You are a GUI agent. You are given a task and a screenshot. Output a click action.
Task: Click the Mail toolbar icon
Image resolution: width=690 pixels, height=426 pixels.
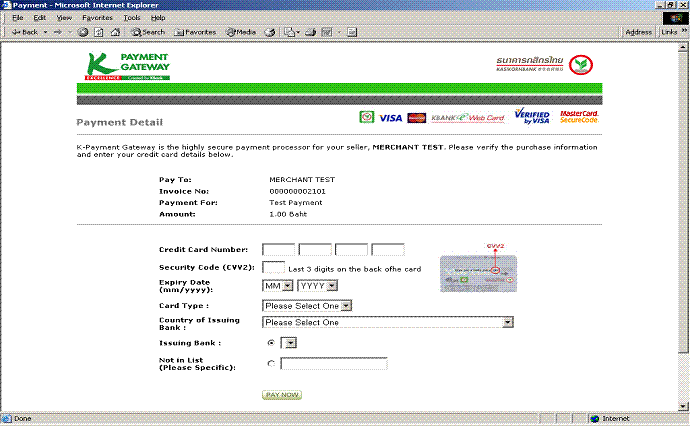click(x=289, y=32)
